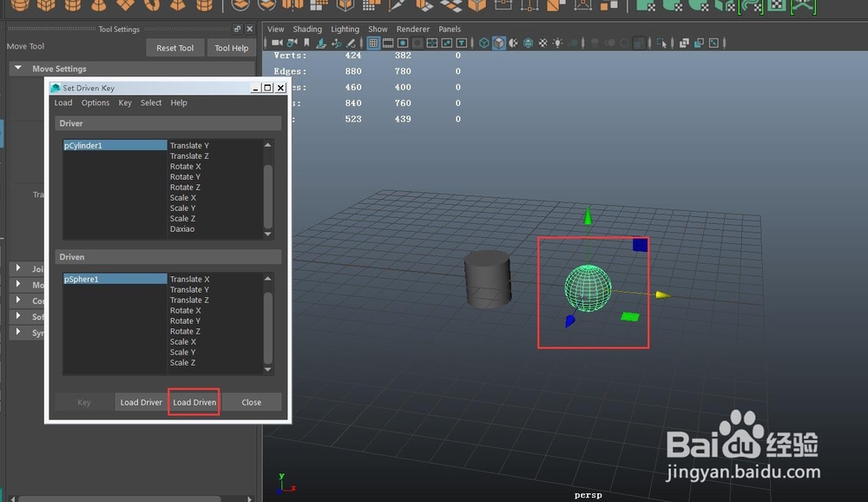
Task: Click the polygon cube shelf icon
Action: click(46, 5)
